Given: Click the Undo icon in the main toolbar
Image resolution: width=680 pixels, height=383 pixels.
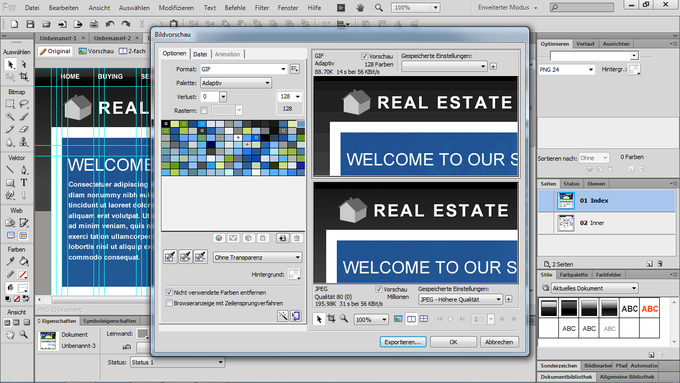Looking at the screenshot, I should pyautogui.click(x=110, y=24).
